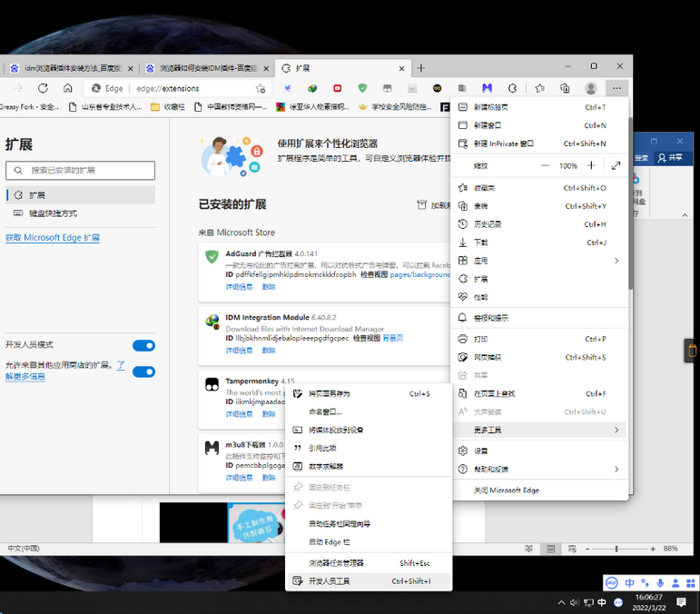The height and width of the screenshot is (614, 700).
Task: Click the browser refresh button
Action: [x=43, y=88]
